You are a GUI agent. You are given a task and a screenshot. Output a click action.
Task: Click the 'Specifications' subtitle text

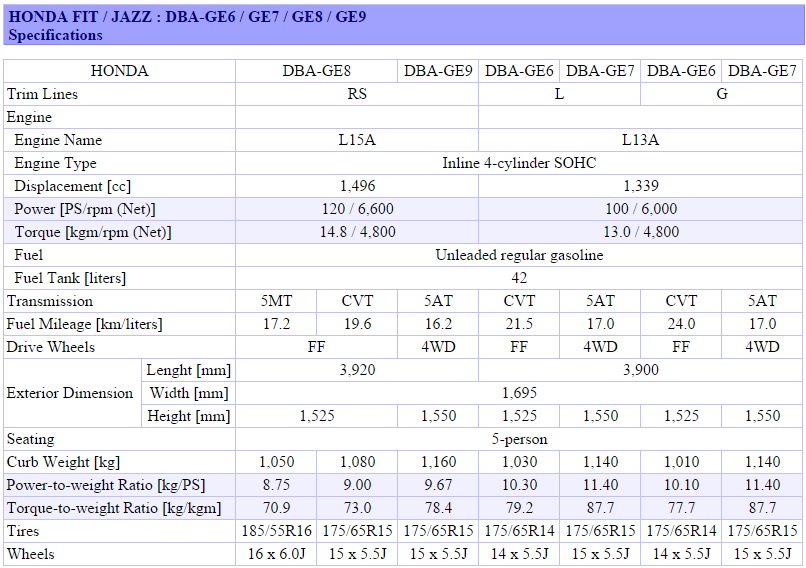click(56, 35)
